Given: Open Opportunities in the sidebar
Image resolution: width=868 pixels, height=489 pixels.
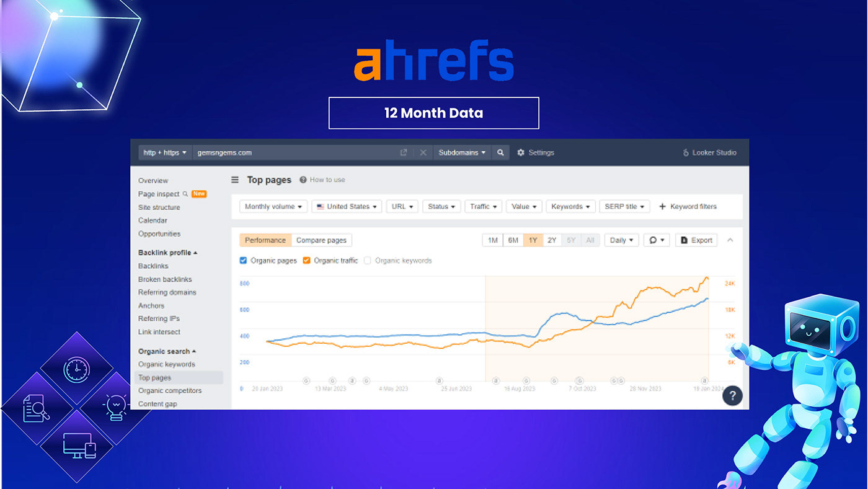Looking at the screenshot, I should pos(159,234).
